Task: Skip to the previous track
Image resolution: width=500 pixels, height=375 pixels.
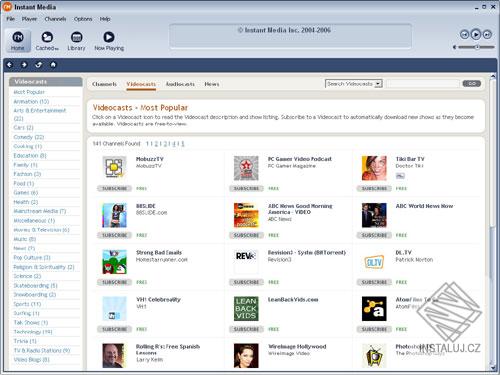Action: 464,34
